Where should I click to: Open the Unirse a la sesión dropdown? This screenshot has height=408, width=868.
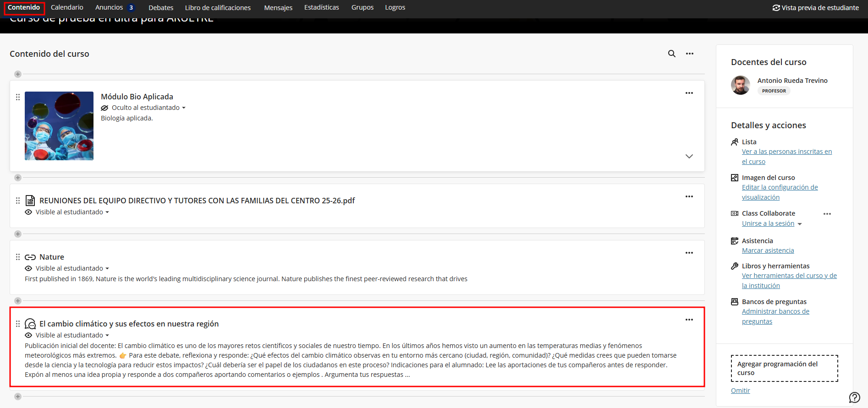tap(799, 224)
